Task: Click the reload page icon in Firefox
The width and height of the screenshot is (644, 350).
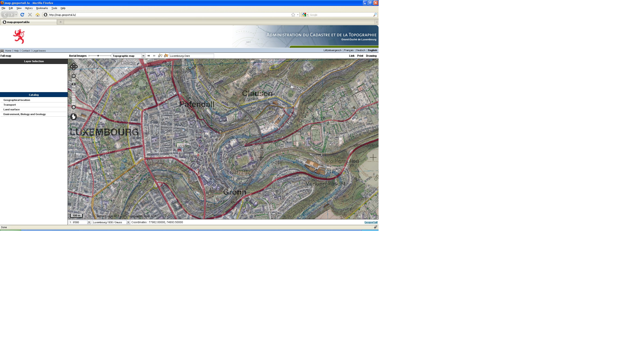Action: pos(23,14)
